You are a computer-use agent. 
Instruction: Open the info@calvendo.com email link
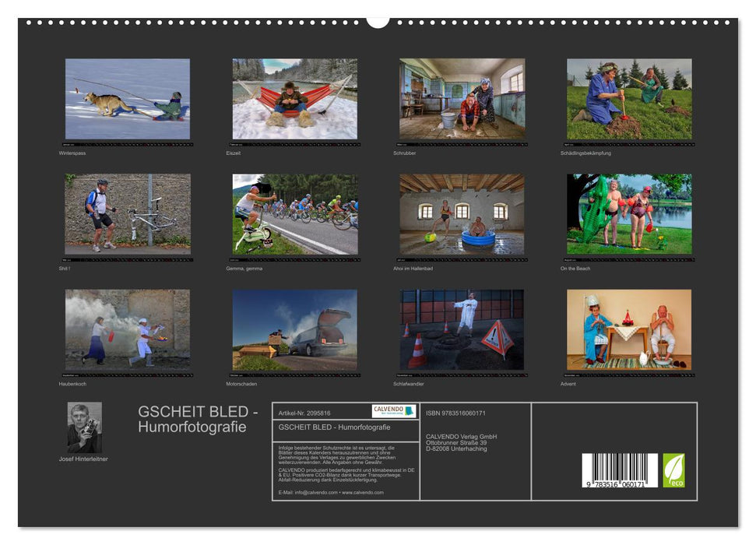315,492
